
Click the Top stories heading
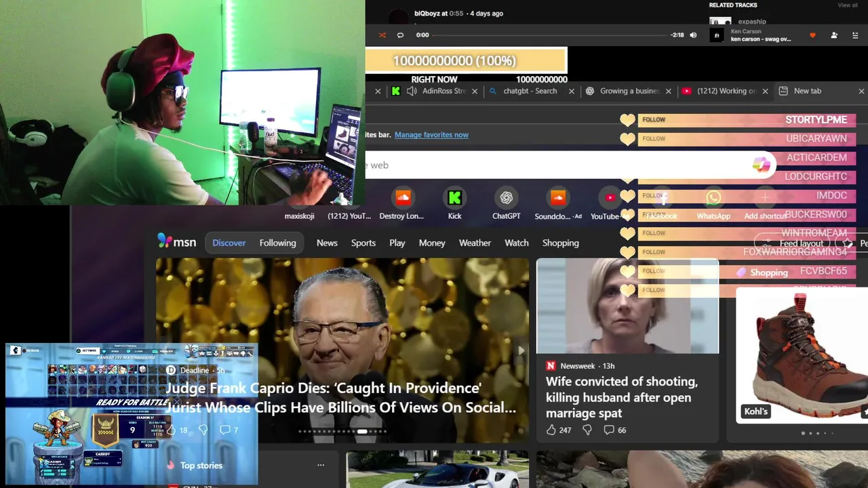coord(201,465)
